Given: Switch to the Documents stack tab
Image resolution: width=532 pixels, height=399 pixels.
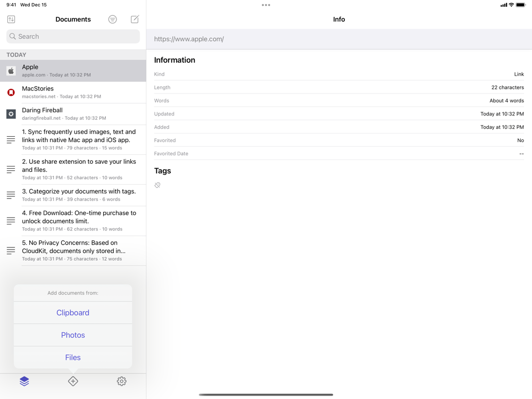Looking at the screenshot, I should coord(24,381).
